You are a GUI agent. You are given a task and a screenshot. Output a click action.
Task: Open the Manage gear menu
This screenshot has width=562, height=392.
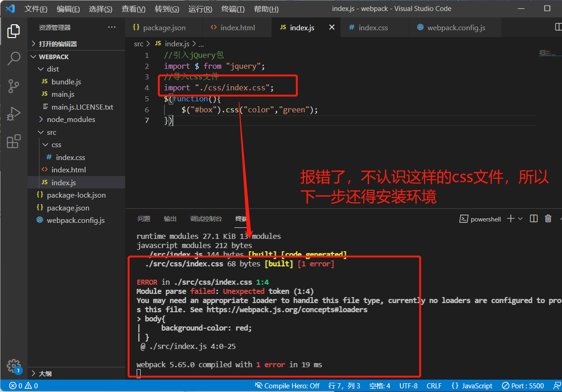point(14,365)
